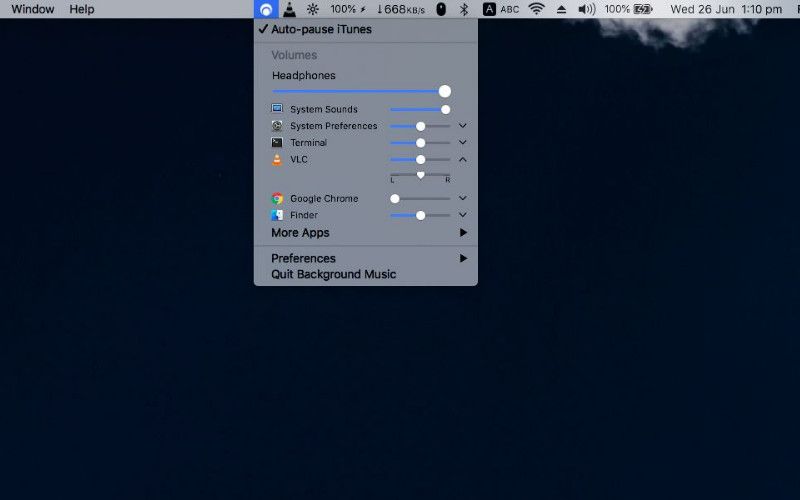Choose Quit Background Music

pos(333,274)
